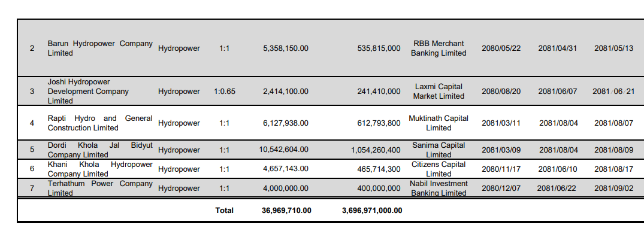This screenshot has height=225, width=644.
Task: Select date 2080/05/22
Action: point(501,48)
